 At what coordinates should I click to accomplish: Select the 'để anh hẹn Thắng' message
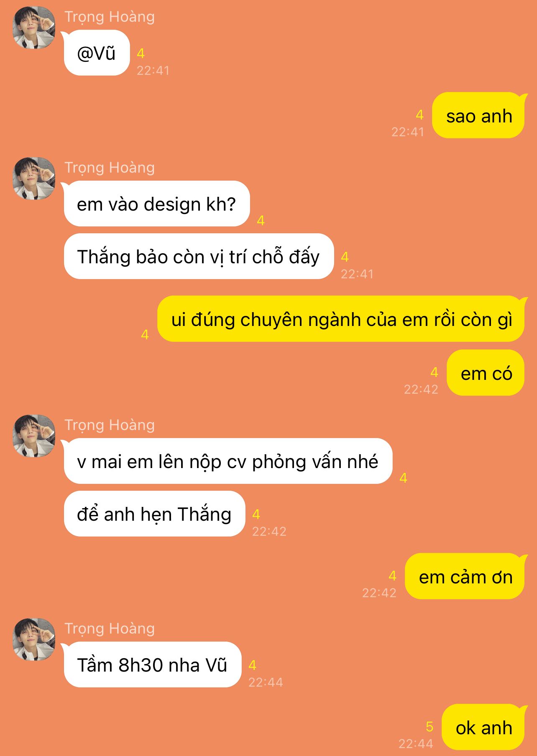tap(154, 514)
